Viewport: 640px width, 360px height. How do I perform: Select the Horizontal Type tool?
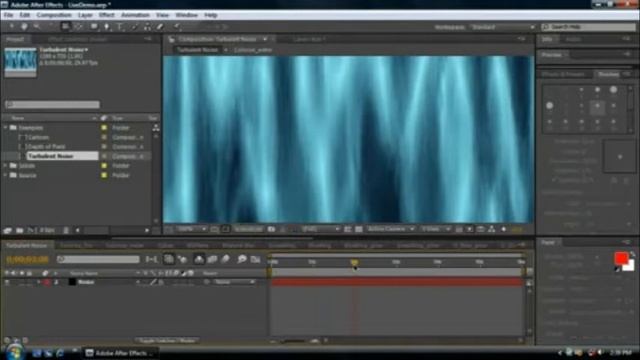[120, 27]
